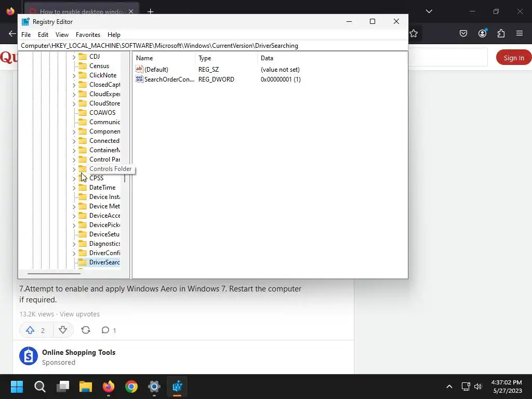Expand the CDJ registry key
The width and height of the screenshot is (532, 399).
74,57
